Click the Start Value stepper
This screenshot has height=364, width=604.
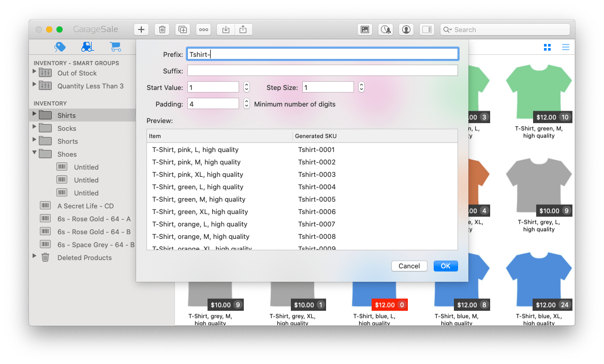[246, 87]
